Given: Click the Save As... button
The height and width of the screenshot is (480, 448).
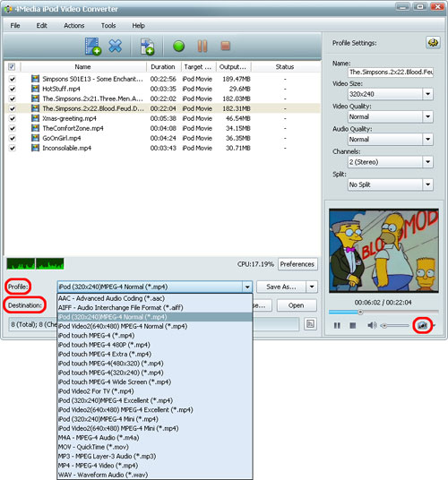Looking at the screenshot, I should coord(281,287).
